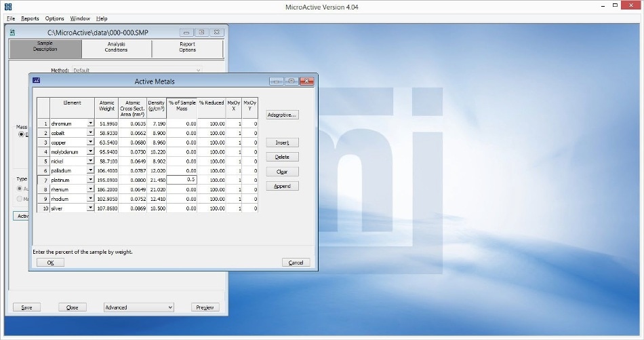Open the File menu
The height and width of the screenshot is (340, 644).
pos(11,18)
